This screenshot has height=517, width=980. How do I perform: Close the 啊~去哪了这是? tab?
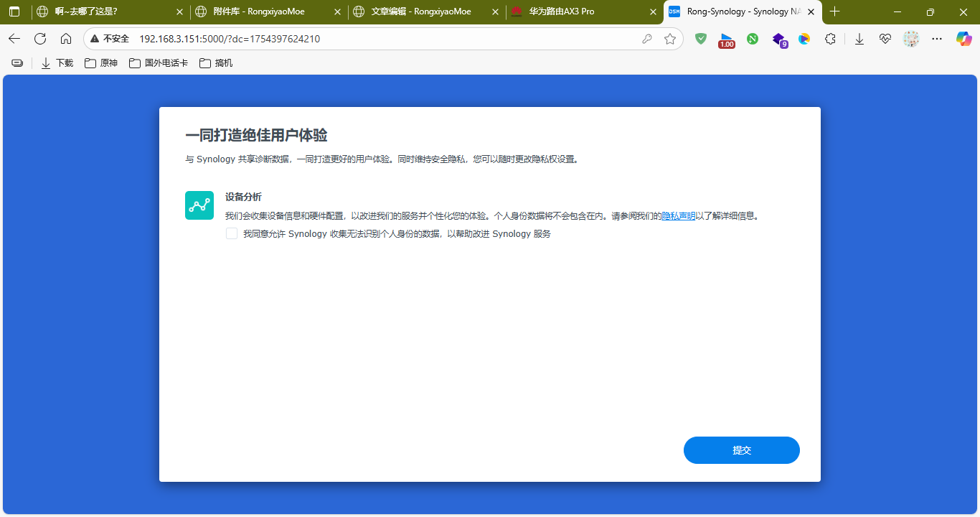(179, 11)
